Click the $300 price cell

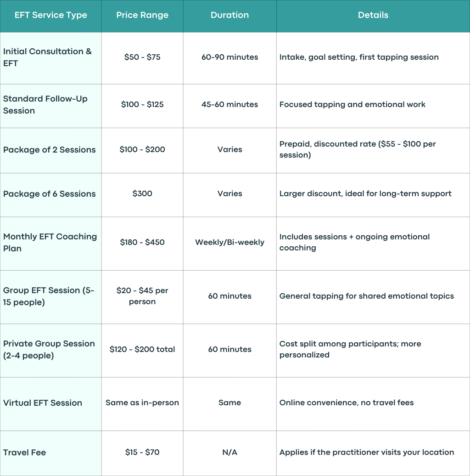[x=142, y=194]
